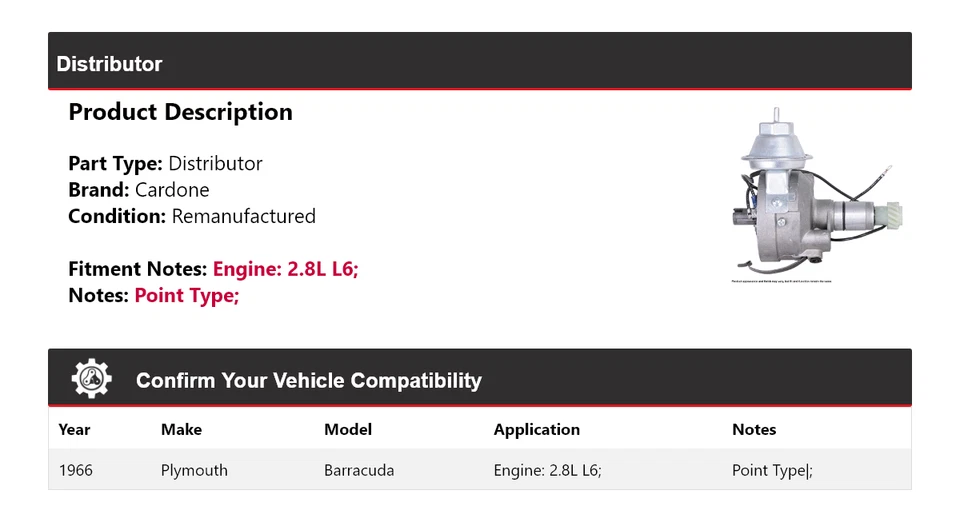Click the distributor product image

tap(818, 194)
